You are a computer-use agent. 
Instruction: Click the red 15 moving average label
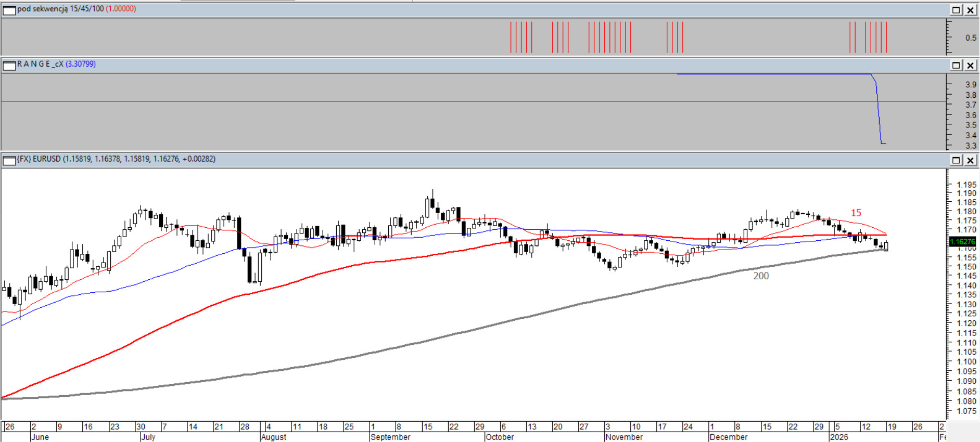856,213
